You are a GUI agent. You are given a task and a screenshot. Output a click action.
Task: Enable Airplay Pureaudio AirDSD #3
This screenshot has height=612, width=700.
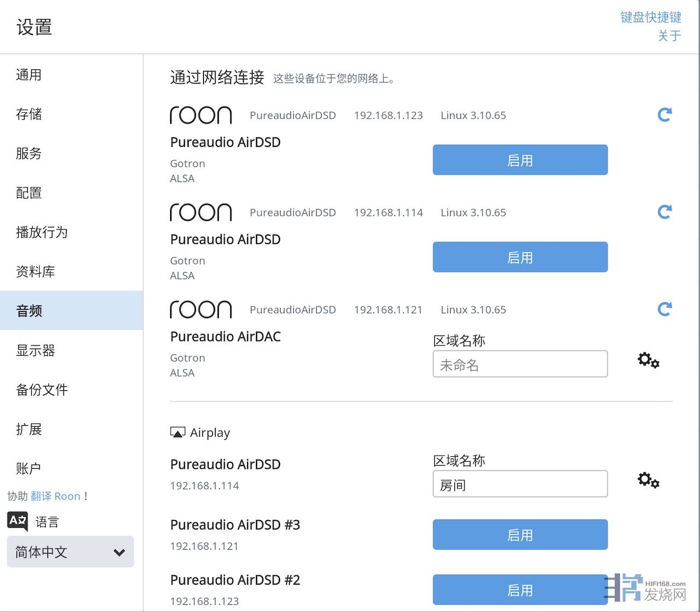(520, 535)
